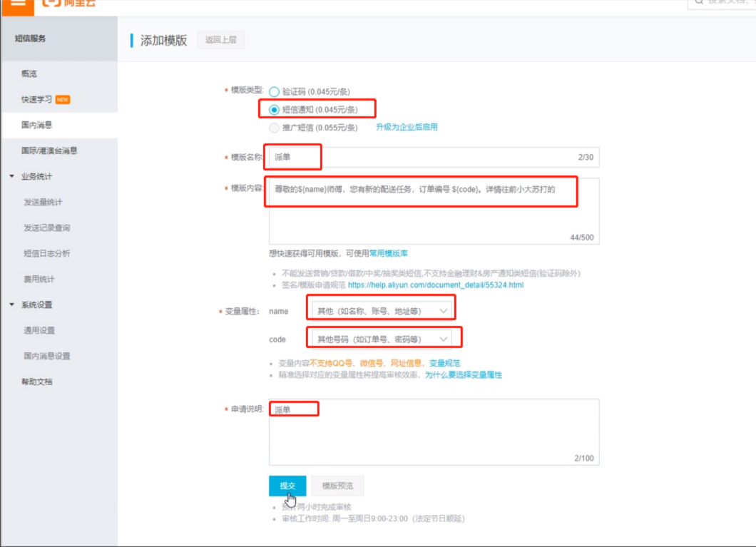
Task: Open 快速学习 with the NEW badge
Action: pos(36,99)
